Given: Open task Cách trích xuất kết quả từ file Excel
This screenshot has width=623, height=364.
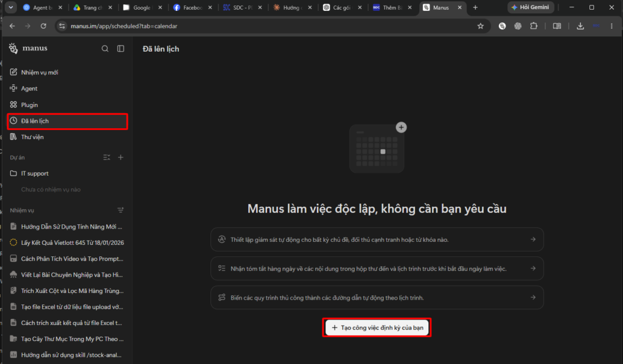Looking at the screenshot, I should click(68, 323).
